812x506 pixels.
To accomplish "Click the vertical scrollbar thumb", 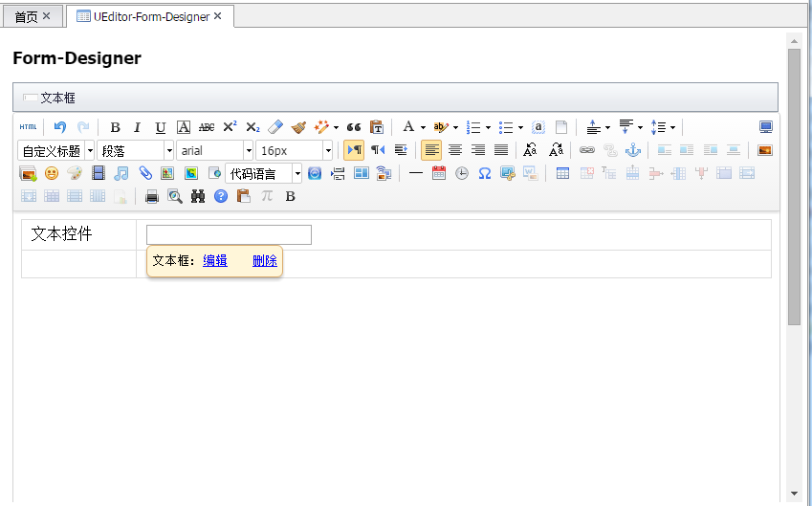I will [794, 187].
